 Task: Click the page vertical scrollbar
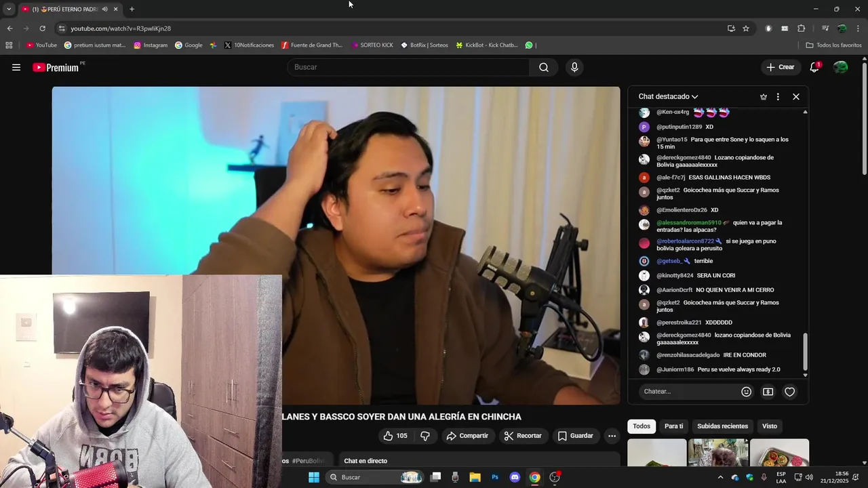865,119
